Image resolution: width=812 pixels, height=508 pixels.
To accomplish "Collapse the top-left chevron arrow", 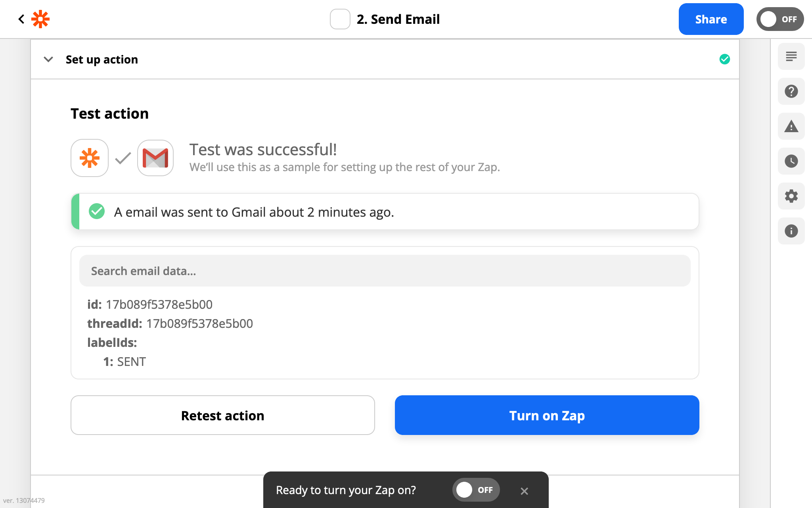I will [x=48, y=59].
